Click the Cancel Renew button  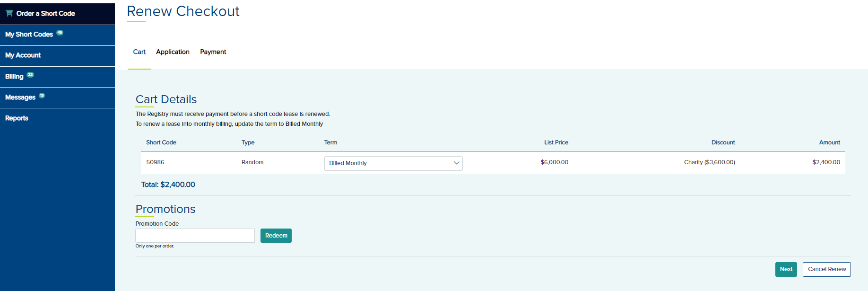click(826, 269)
